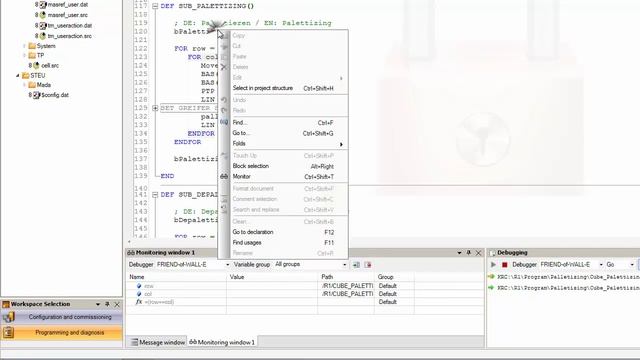Open the Folds submenu

[x=283, y=144]
